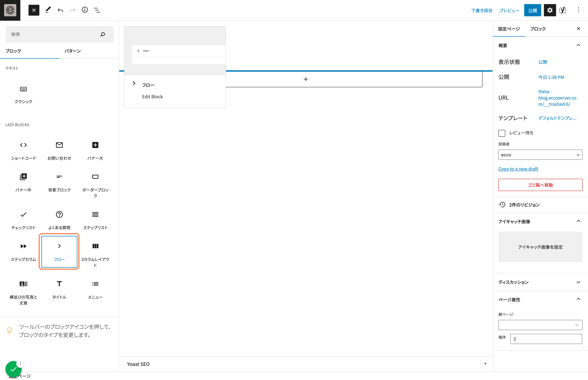Click Copy to a new draft link
Screen dimensions: 588x380
click(x=518, y=169)
